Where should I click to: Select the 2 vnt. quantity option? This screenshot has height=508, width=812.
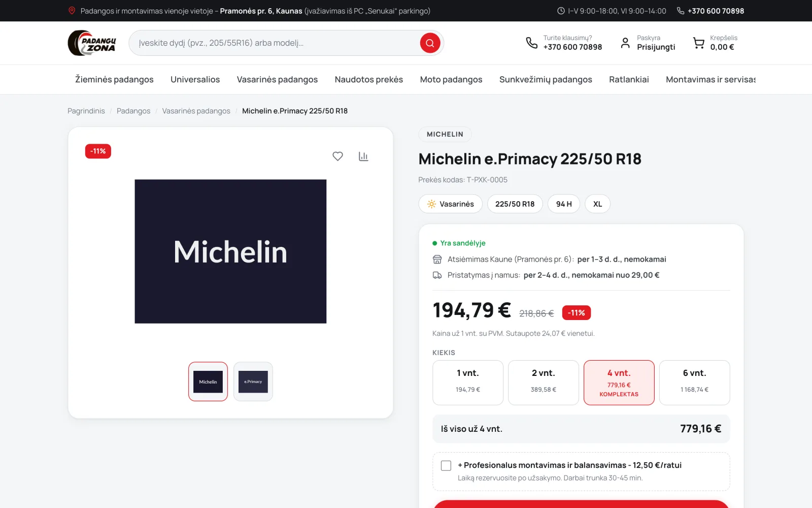coord(544,383)
